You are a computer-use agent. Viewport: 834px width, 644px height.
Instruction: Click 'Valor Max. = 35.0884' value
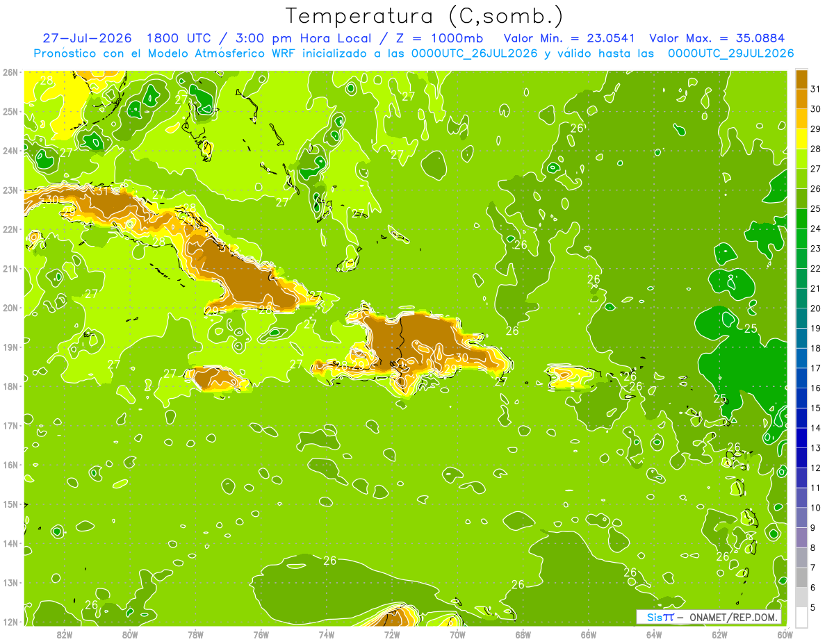[716, 38]
